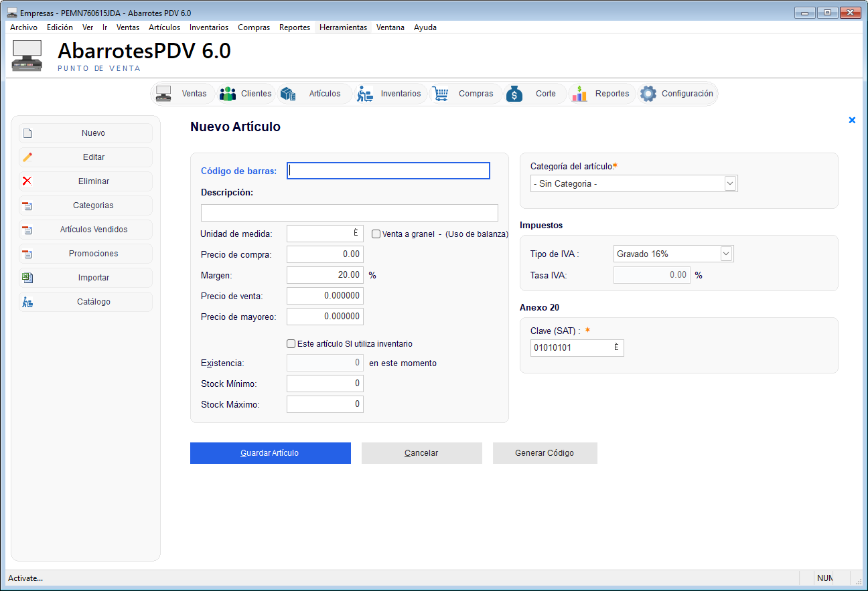Open Artículos Vendidos in the sidebar

click(86, 230)
